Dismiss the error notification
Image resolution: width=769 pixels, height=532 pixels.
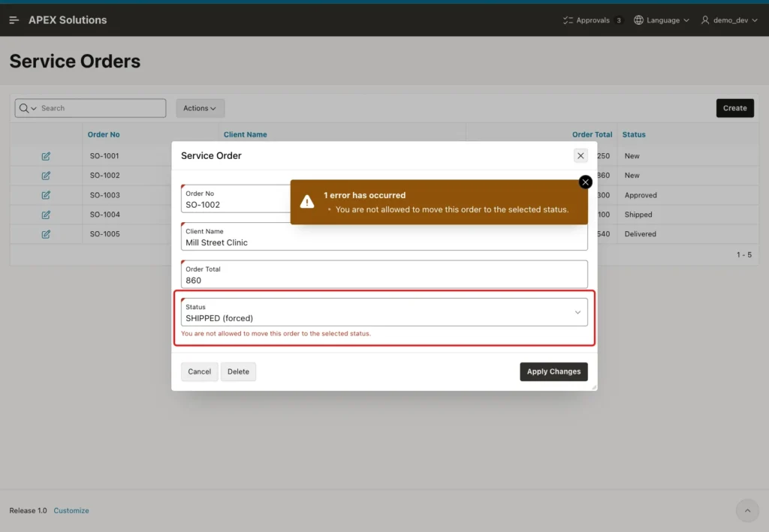click(585, 182)
